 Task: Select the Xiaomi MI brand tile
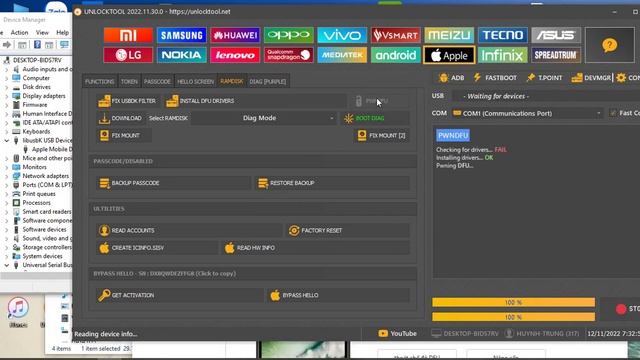click(x=128, y=35)
